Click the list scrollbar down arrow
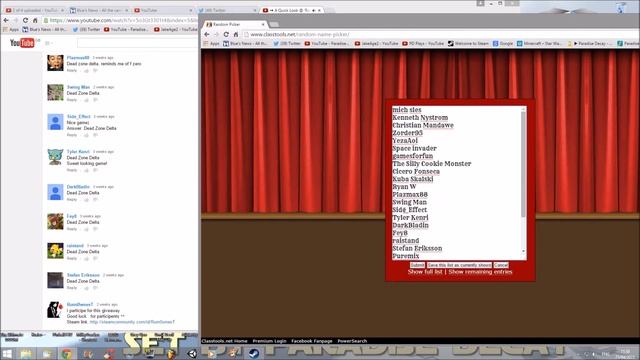Screen dimensions: 640x360 [x=523, y=251]
